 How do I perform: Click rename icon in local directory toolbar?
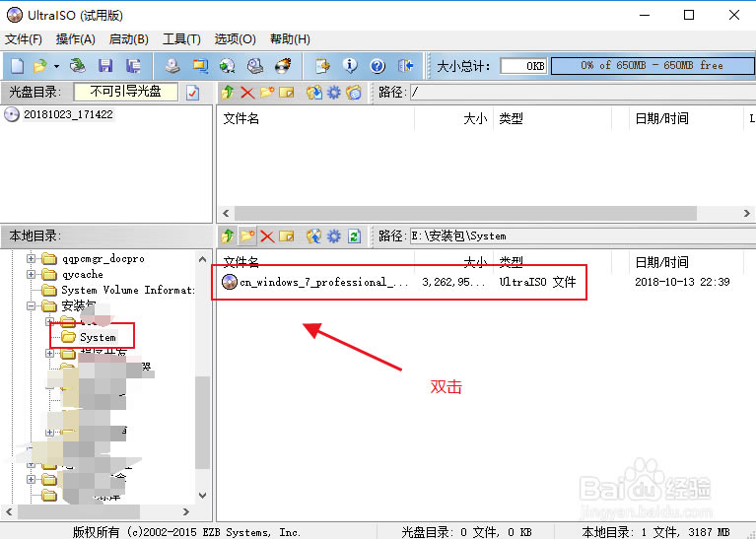pos(287,236)
